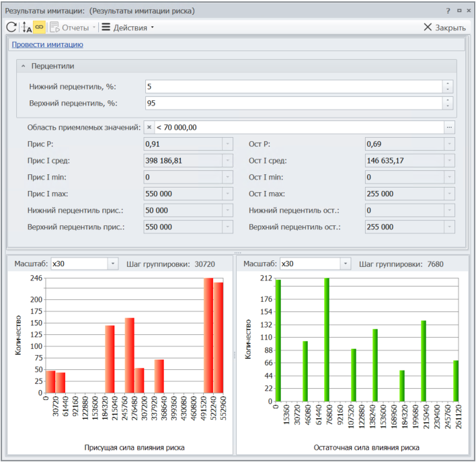This screenshot has width=476, height=462.
Task: Click the ellipsis button for Область приемлемых значений
Action: pyautogui.click(x=449, y=127)
